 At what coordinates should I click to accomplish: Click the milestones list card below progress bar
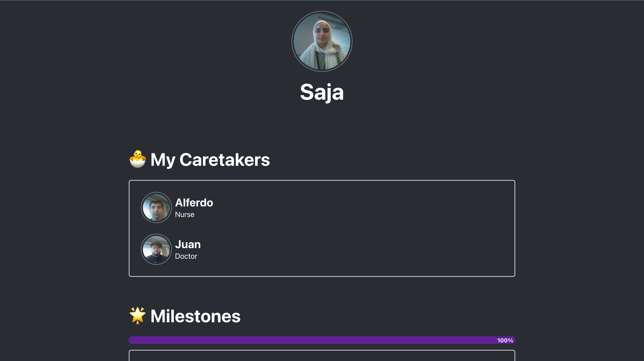click(322, 356)
